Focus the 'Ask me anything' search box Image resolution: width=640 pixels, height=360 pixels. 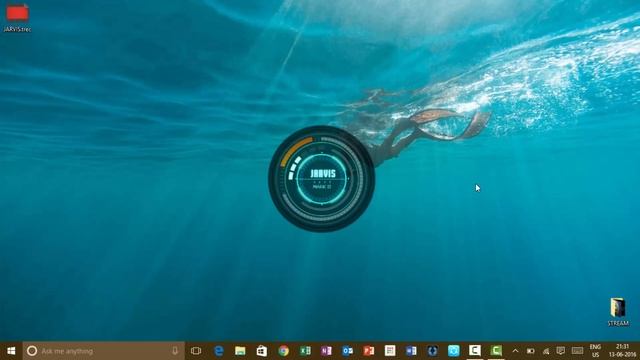tap(104, 351)
